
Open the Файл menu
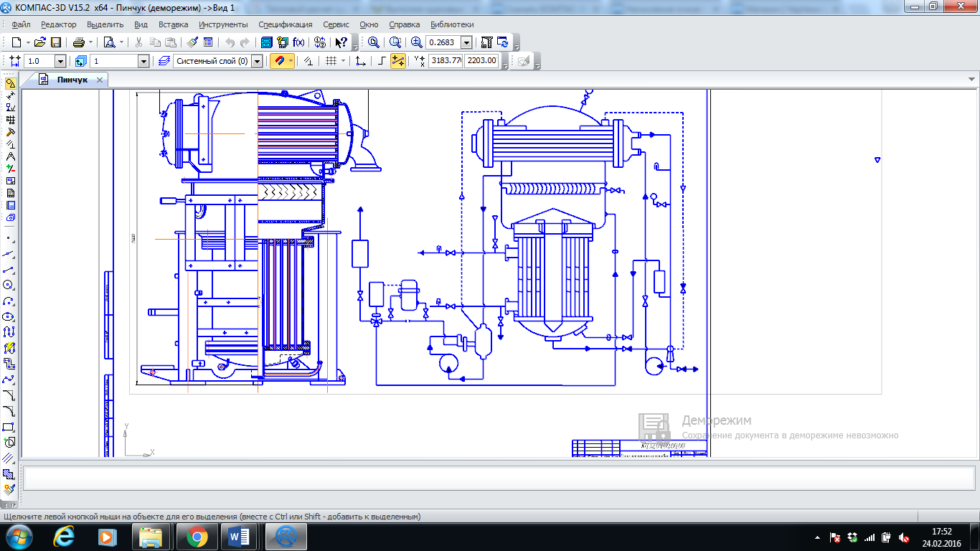(x=21, y=24)
